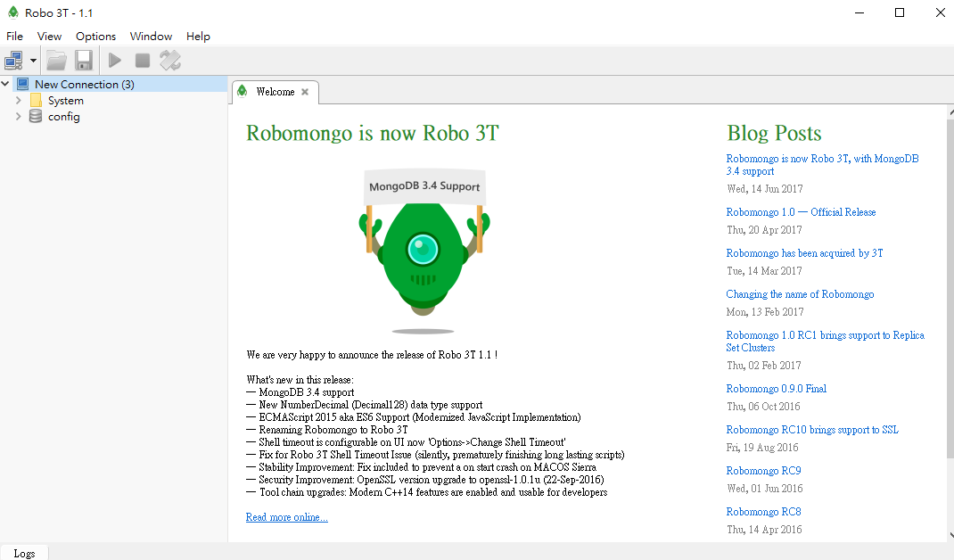Select the Welcome tab
Image resolution: width=954 pixels, height=560 pixels.
275,92
